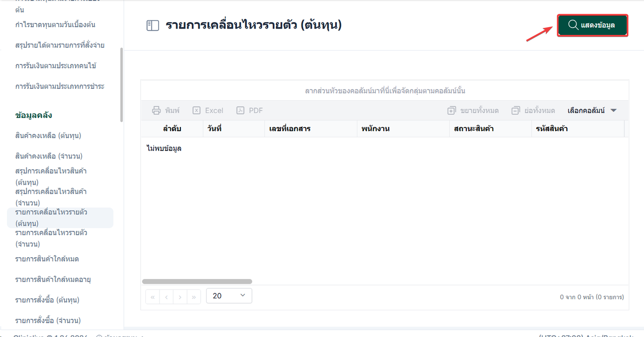Export the table with PDF icon
The width and height of the screenshot is (644, 337).
coord(240,110)
